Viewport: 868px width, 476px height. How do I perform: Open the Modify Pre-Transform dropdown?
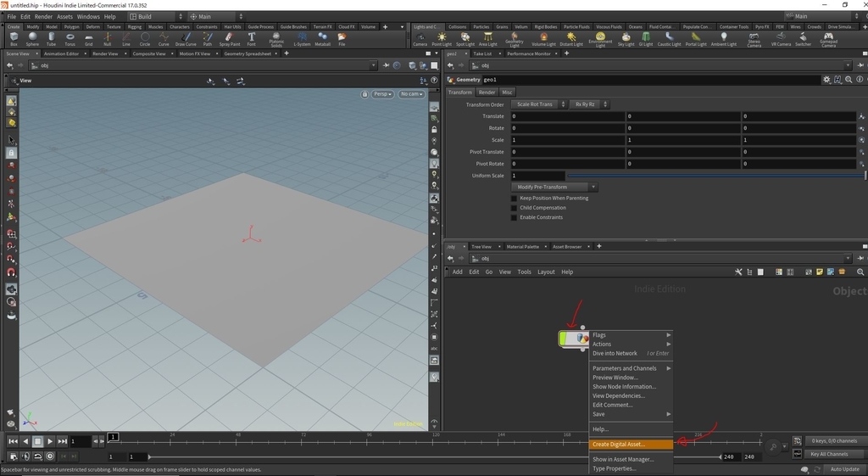click(x=554, y=188)
